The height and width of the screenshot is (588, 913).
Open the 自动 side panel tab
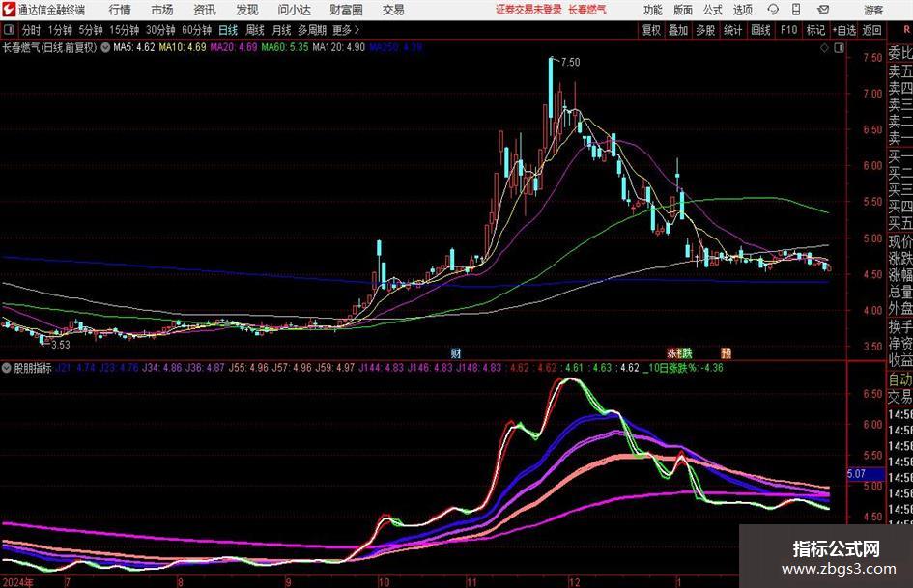pos(900,379)
